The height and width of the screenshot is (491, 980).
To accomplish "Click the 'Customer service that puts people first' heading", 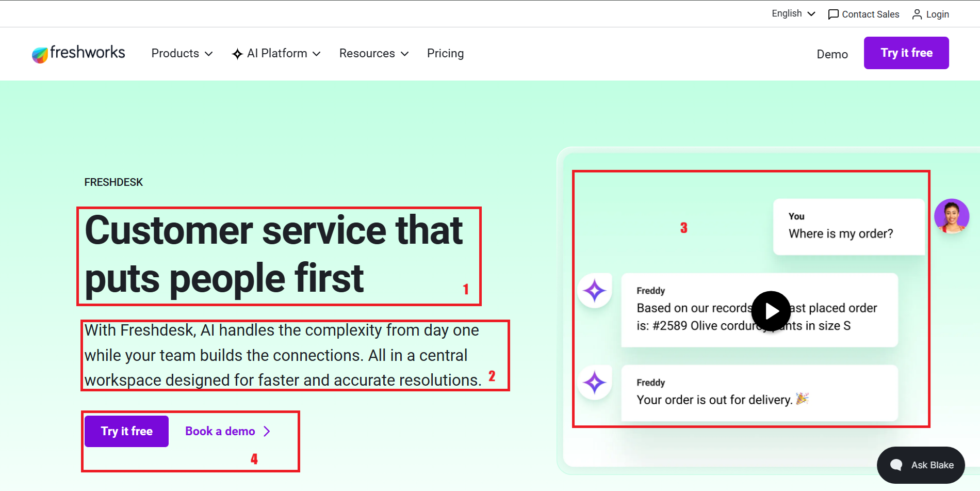I will (274, 255).
